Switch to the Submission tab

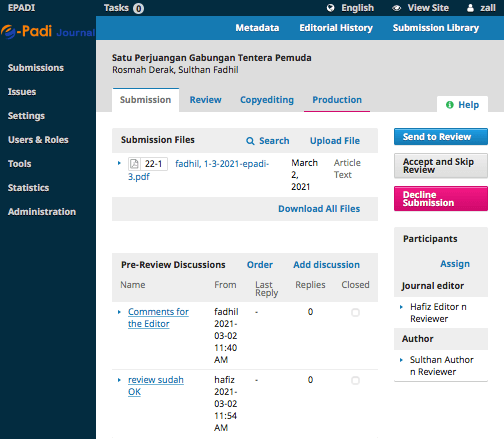[146, 100]
